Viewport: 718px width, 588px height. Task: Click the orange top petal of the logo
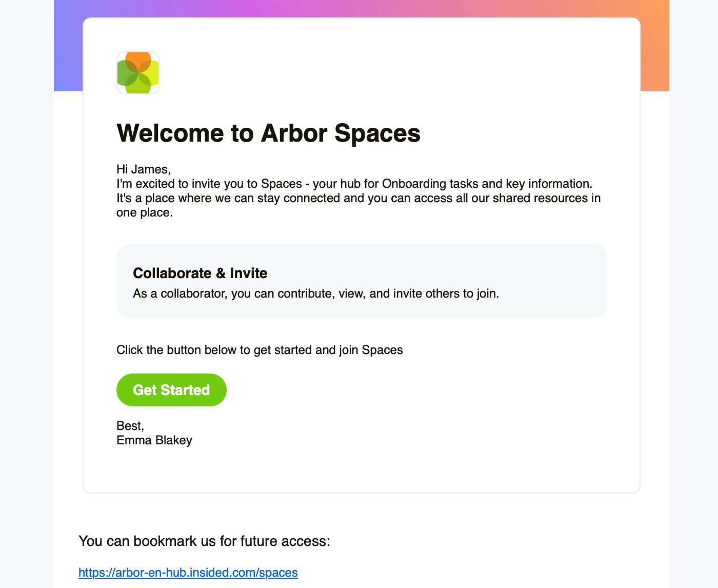pos(138,58)
